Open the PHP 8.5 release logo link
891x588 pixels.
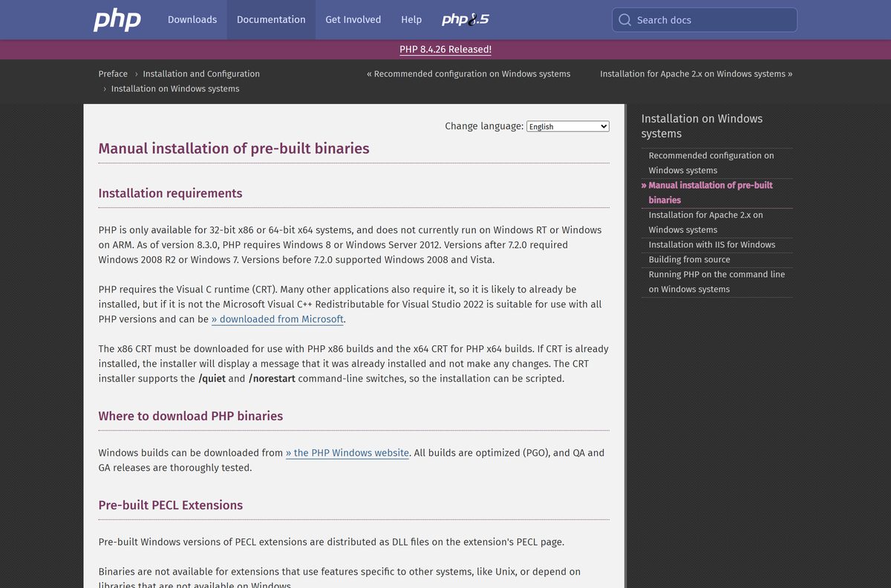tap(466, 20)
